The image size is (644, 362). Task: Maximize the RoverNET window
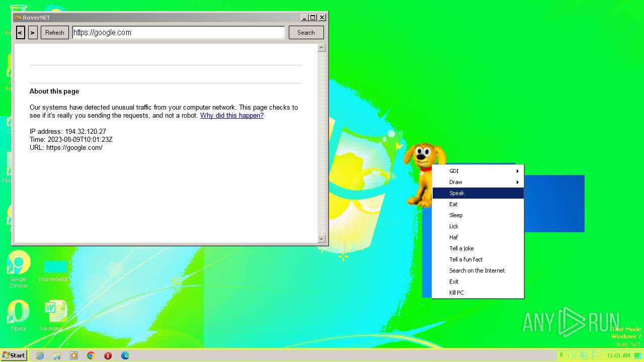click(313, 17)
